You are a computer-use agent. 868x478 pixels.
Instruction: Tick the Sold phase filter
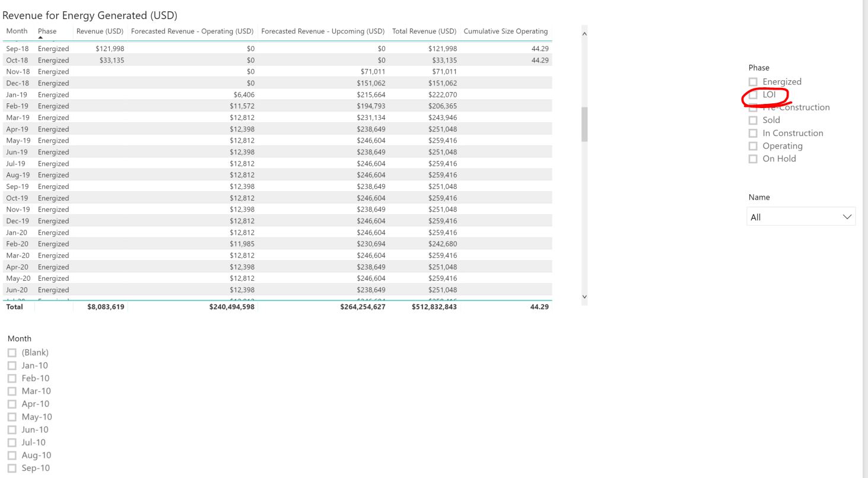[x=753, y=121]
